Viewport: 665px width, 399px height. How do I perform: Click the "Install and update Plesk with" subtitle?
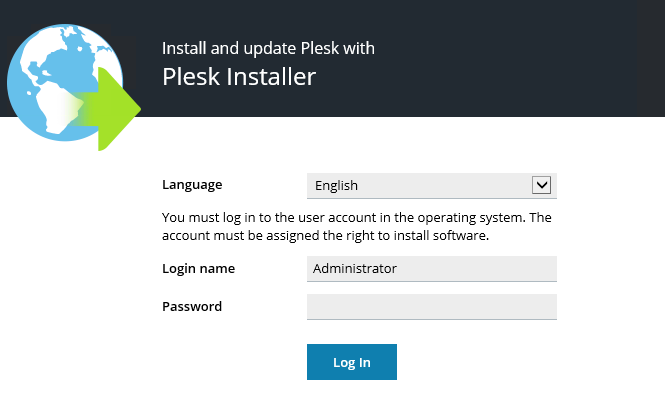(268, 48)
